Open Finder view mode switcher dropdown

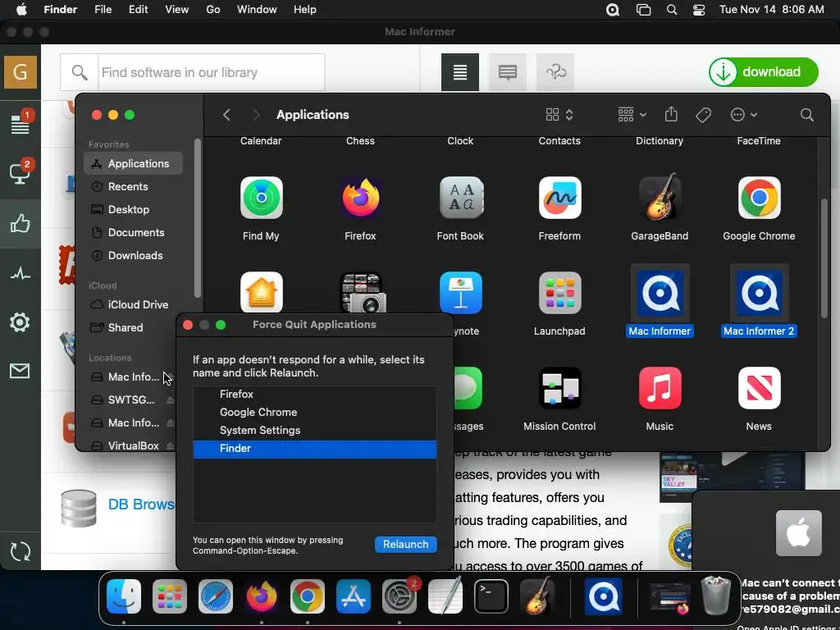coord(559,115)
